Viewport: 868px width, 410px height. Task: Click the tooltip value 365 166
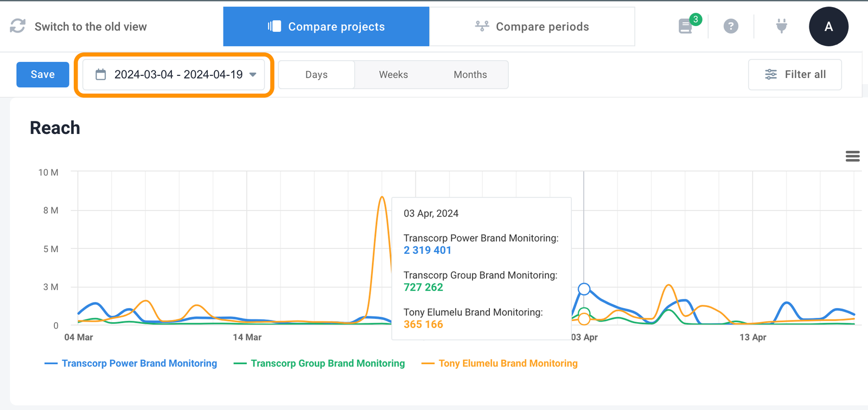[423, 324]
